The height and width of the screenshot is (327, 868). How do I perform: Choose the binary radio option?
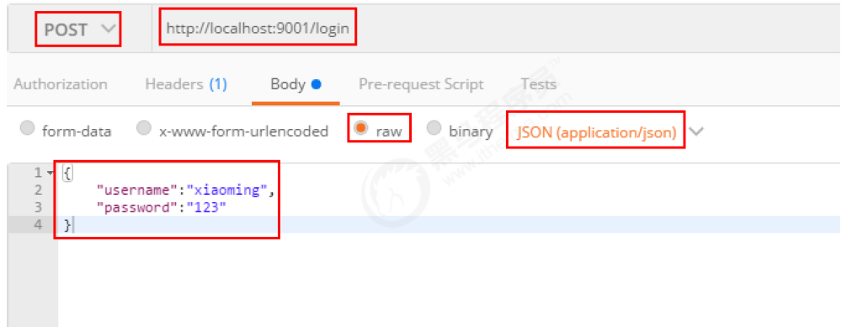coord(434,129)
